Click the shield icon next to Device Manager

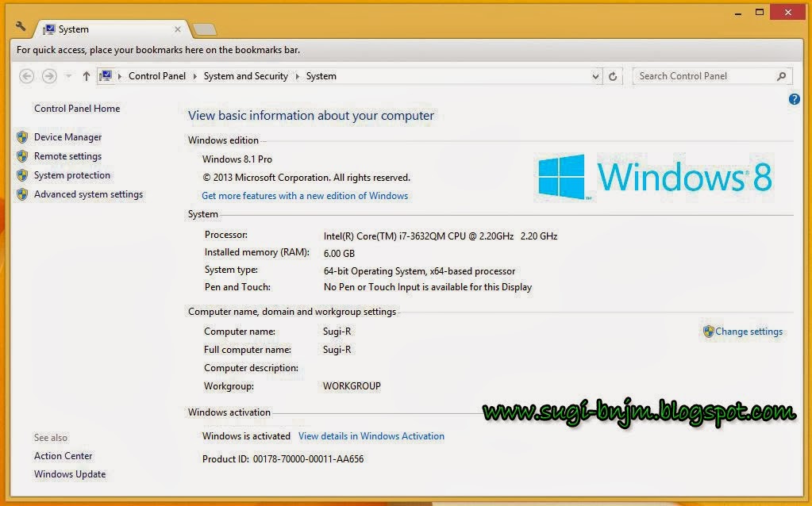click(22, 137)
